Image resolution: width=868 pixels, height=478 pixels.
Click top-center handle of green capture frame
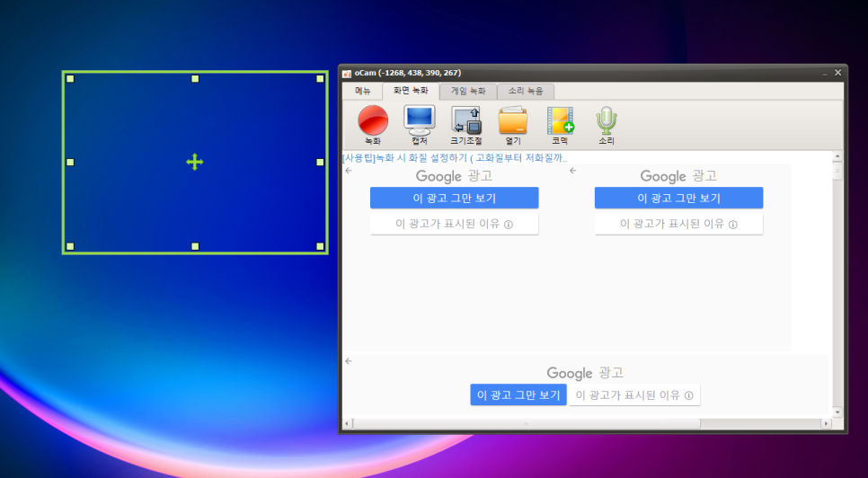(195, 78)
